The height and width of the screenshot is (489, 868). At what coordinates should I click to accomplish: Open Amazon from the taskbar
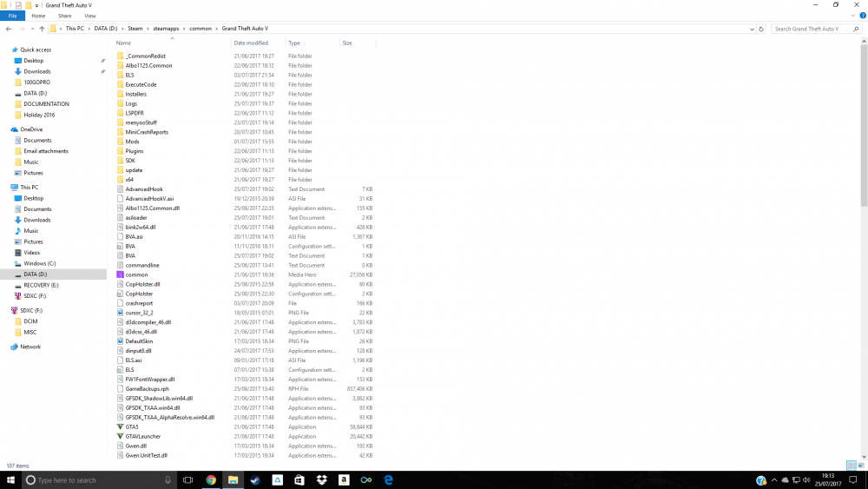(x=344, y=479)
